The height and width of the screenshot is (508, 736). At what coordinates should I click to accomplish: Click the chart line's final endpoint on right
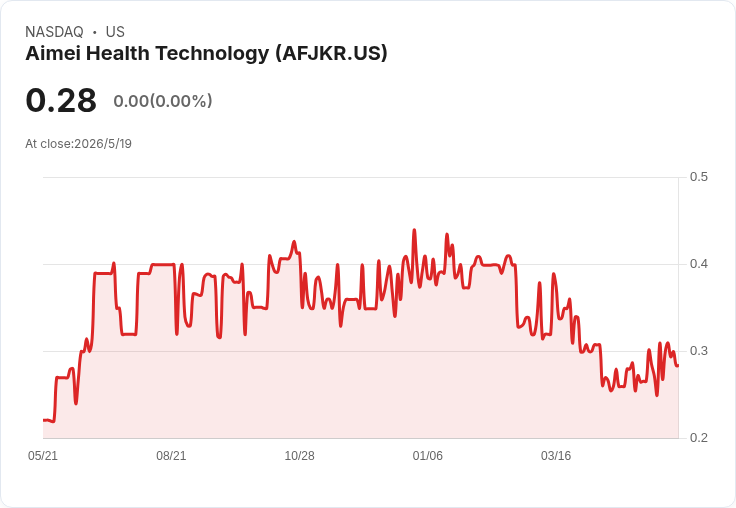click(677, 365)
